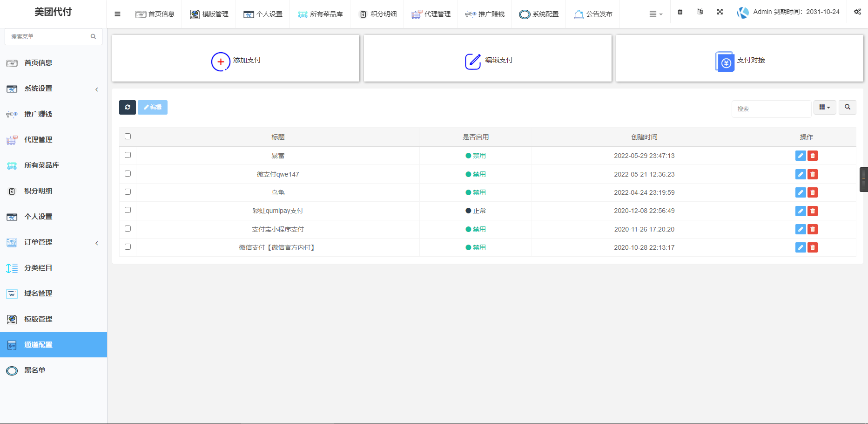Select the 微支付qwe147 row checkbox
868x424 pixels.
coord(128,173)
